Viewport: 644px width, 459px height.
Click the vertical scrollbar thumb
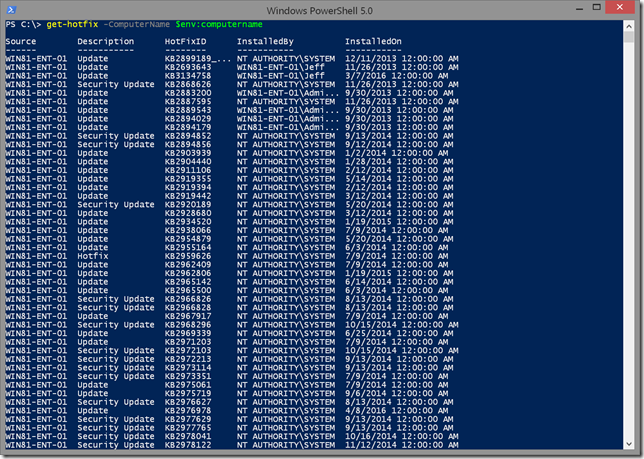(x=629, y=37)
